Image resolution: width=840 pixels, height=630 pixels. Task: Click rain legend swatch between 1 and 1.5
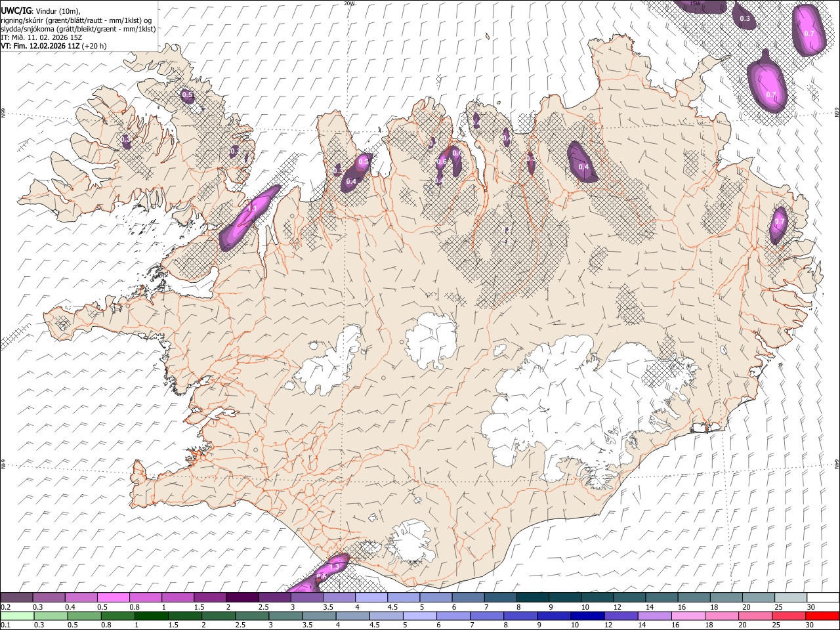pyautogui.click(x=152, y=616)
